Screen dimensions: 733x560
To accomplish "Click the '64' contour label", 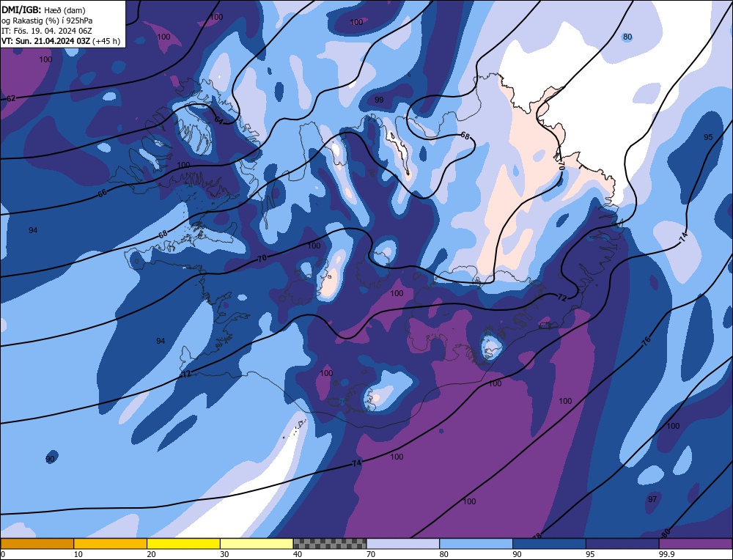I will [x=218, y=119].
